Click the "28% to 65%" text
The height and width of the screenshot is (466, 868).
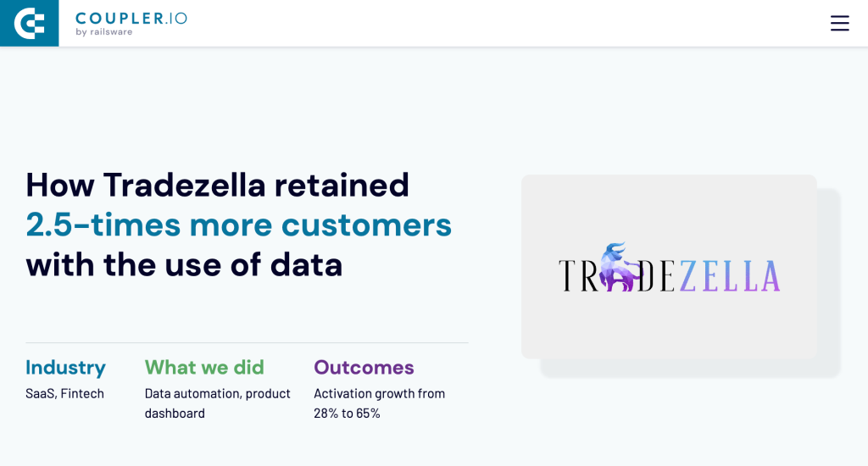[x=347, y=413]
